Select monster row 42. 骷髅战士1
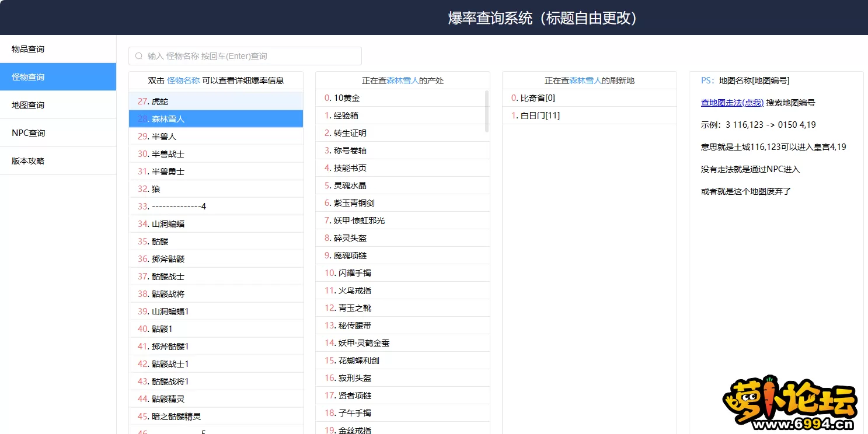Viewport: 868px width, 434px height. click(x=216, y=364)
